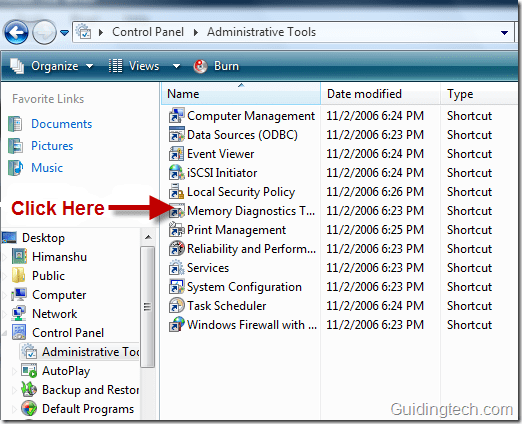This screenshot has width=522, height=424.
Task: Expand the address bar history dropdown
Action: coord(504,32)
